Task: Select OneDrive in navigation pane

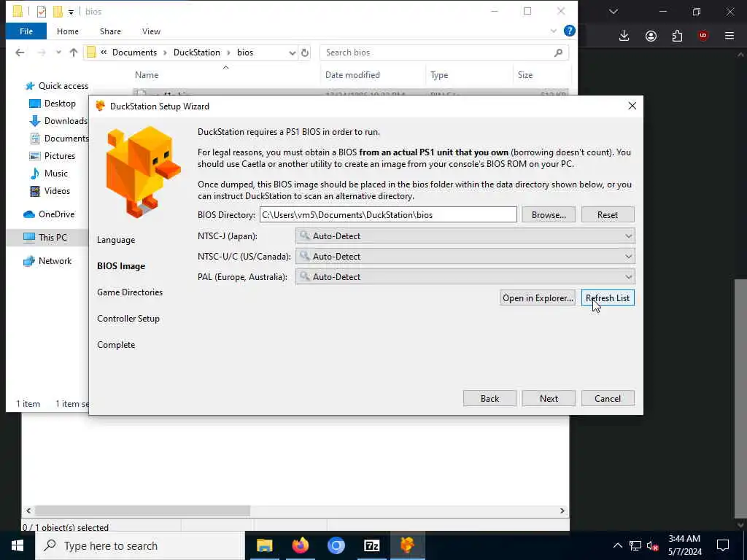Action: (49, 214)
